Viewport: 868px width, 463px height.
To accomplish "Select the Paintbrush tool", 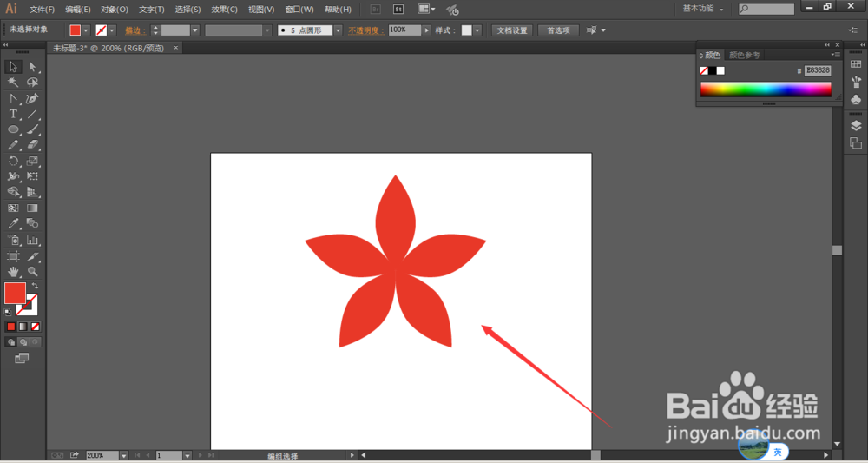I will click(33, 129).
